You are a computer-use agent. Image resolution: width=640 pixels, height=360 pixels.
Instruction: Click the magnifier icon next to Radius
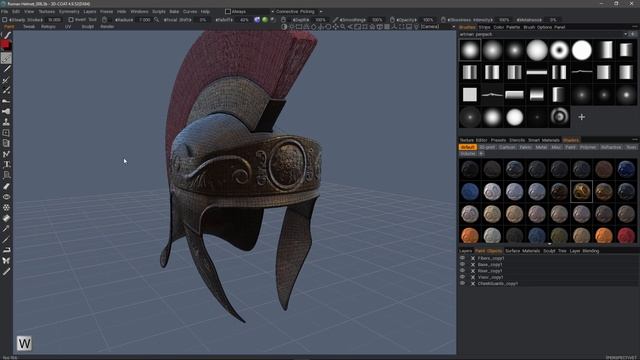click(x=156, y=20)
